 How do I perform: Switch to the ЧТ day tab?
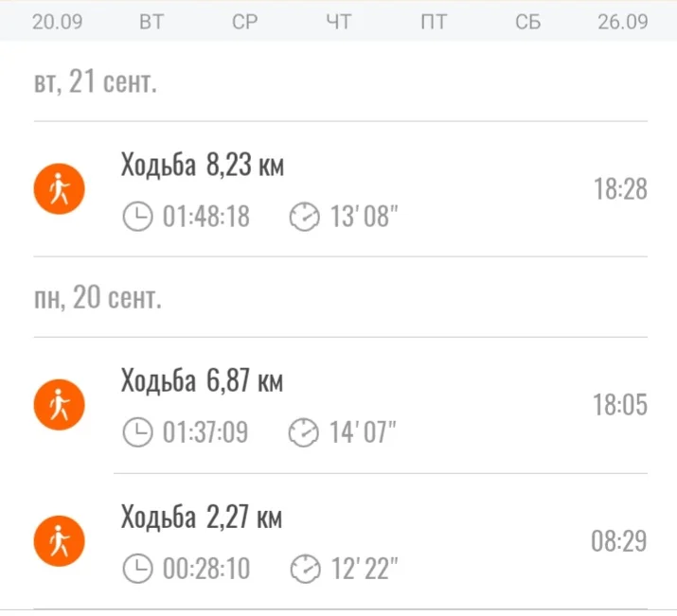[x=338, y=22]
